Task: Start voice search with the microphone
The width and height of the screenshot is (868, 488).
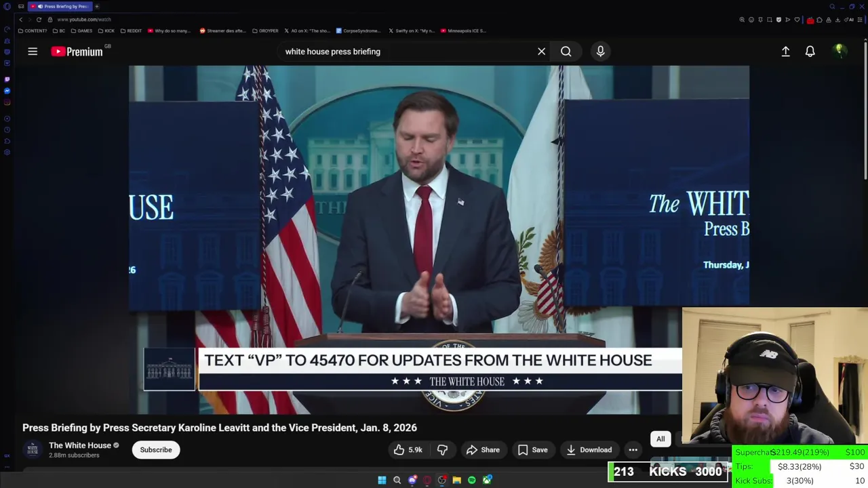Action: [600, 52]
